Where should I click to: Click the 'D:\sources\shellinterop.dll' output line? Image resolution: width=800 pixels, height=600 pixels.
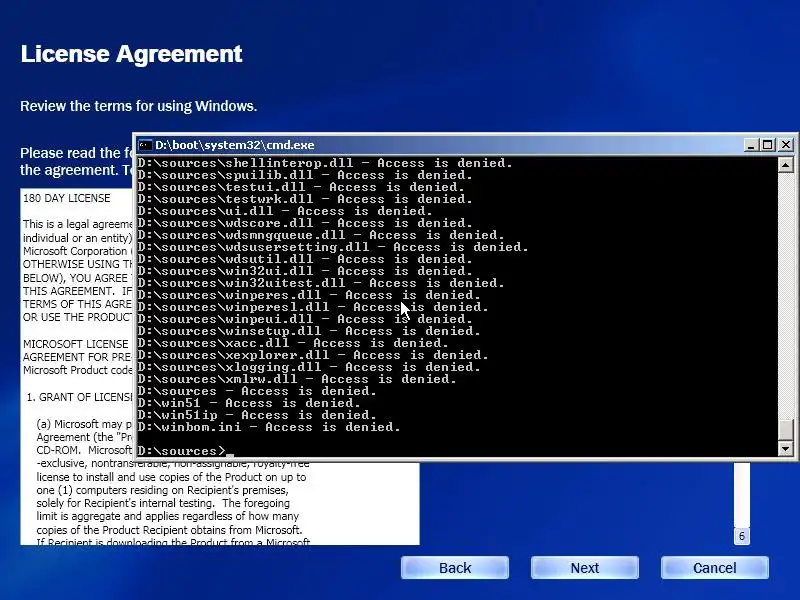324,163
